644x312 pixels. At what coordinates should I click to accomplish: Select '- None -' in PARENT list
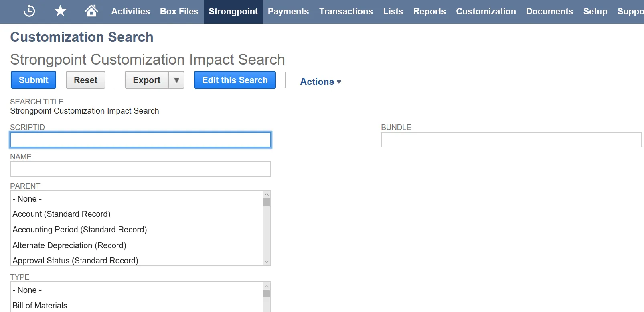137,199
